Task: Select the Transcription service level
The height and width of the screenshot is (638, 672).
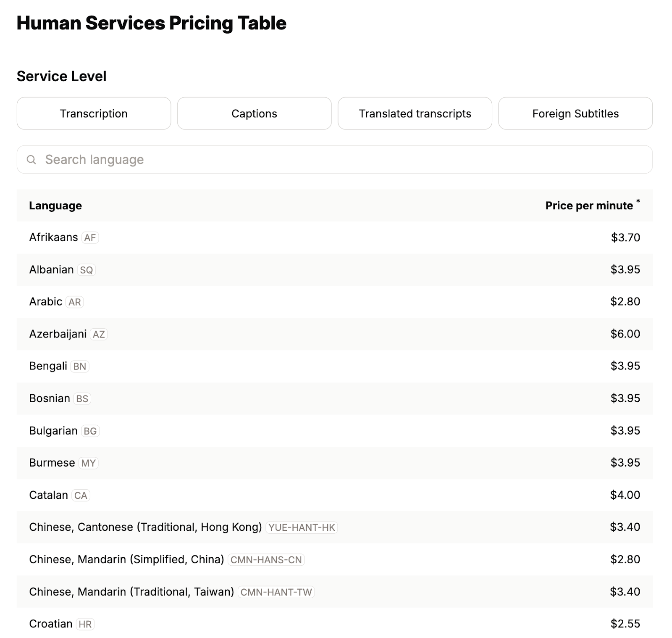Action: coord(94,113)
